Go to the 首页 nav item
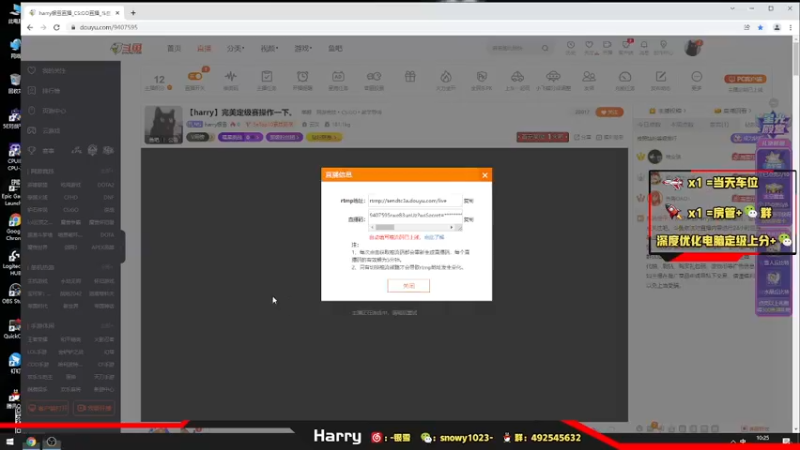 174,48
